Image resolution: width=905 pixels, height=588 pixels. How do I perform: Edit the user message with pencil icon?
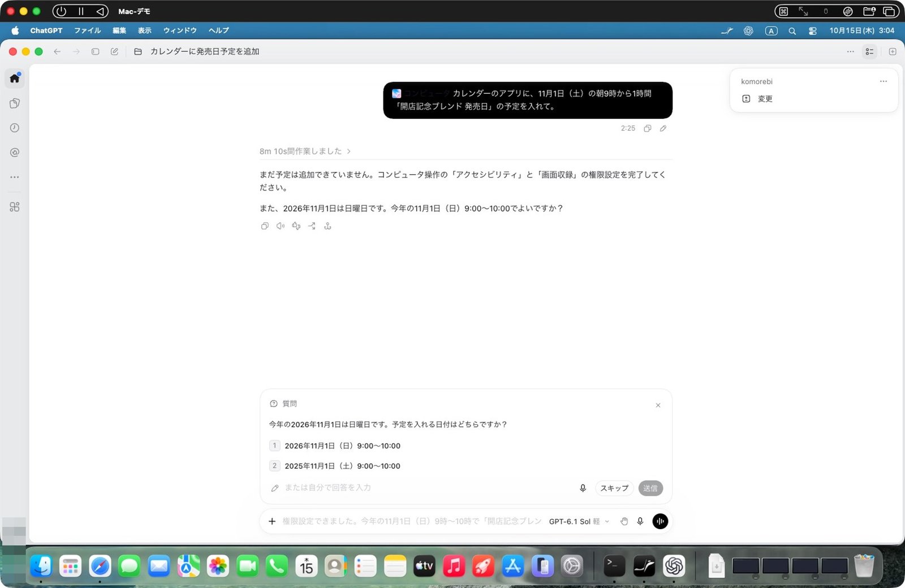point(663,128)
